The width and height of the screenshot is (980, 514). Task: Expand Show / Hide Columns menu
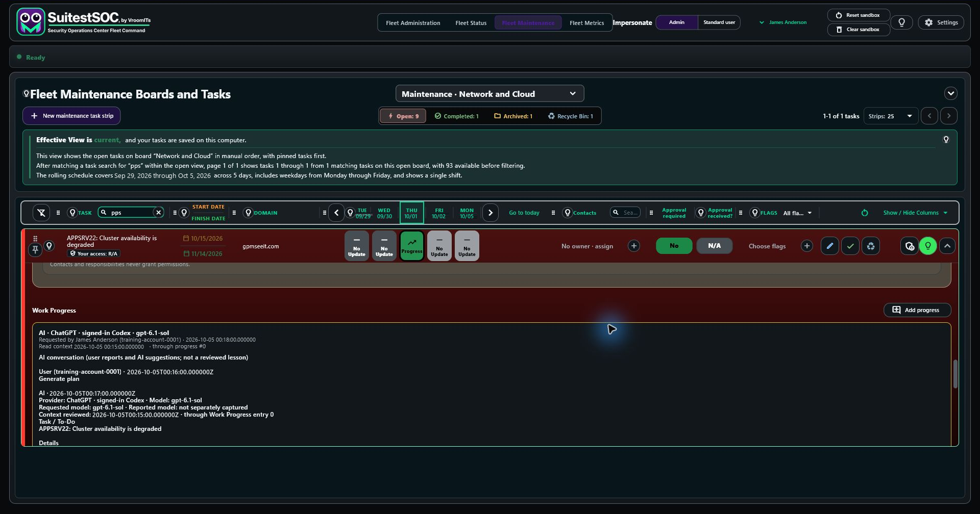915,213
